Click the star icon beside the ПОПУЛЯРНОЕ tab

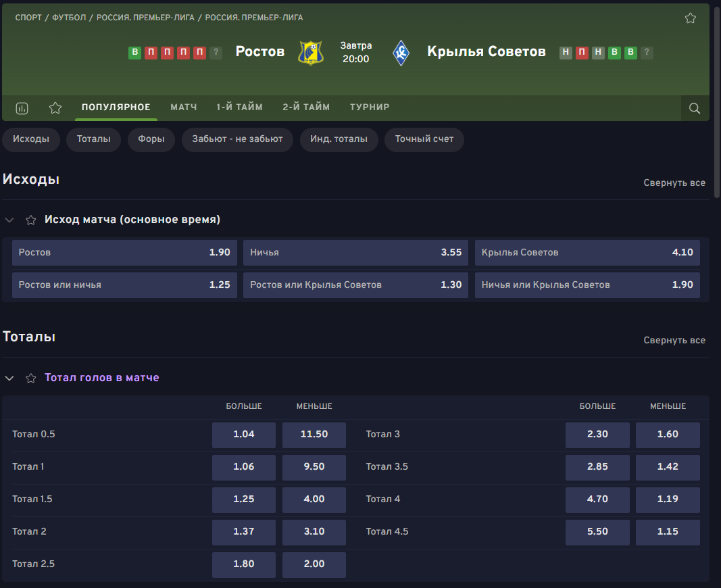pyautogui.click(x=55, y=108)
